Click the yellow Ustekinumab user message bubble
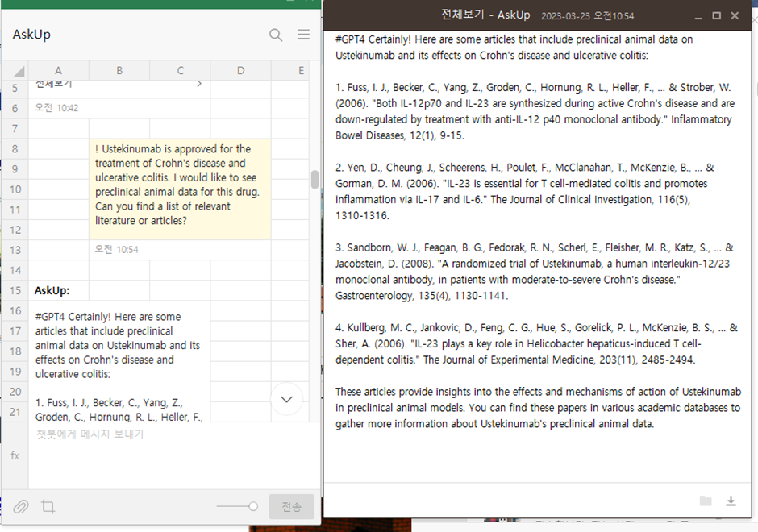The image size is (758, 532). (x=180, y=189)
